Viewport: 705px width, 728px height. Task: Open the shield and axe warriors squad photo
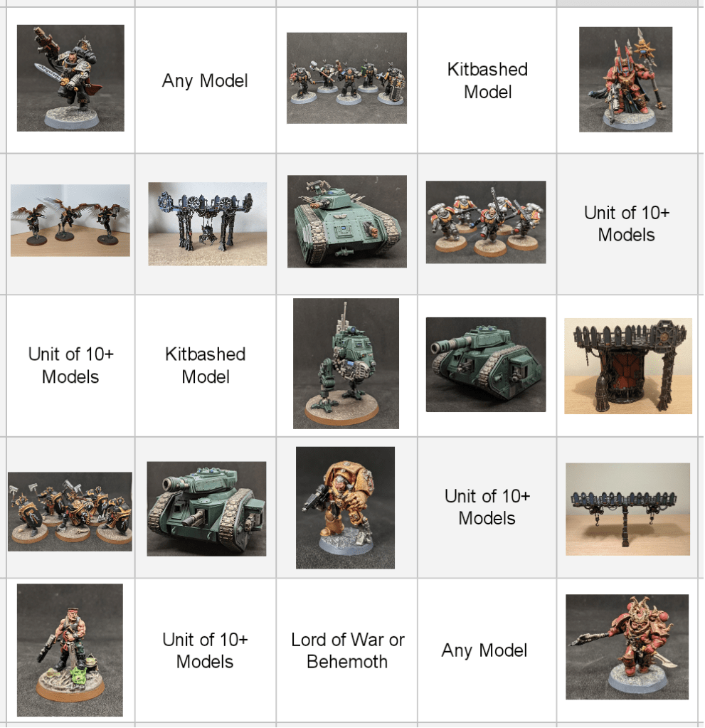[70, 512]
